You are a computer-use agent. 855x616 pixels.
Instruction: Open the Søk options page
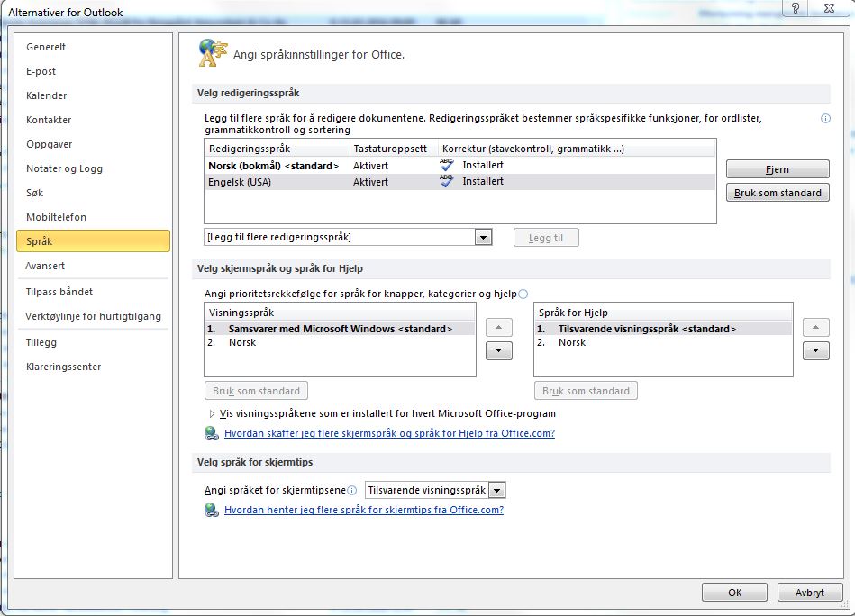pos(93,193)
